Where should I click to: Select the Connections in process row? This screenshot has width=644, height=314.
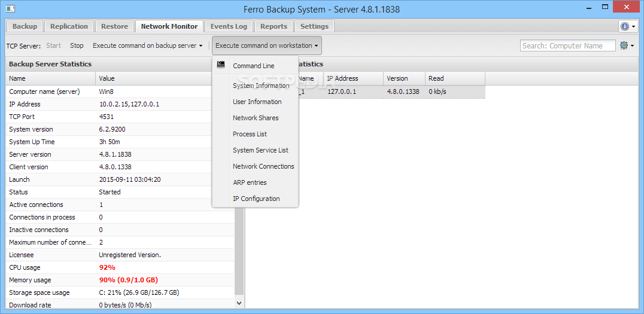(x=120, y=217)
